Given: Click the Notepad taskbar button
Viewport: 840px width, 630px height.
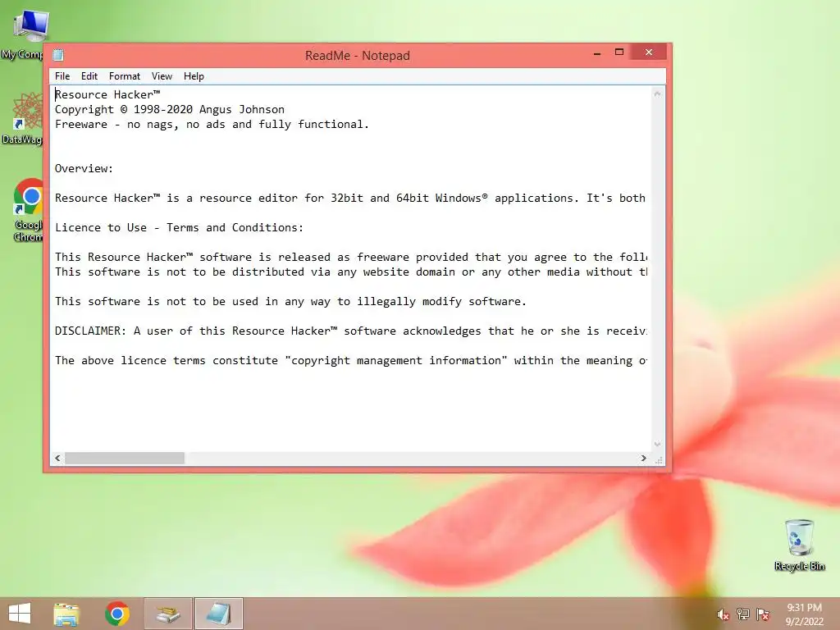Looking at the screenshot, I should pyautogui.click(x=218, y=614).
